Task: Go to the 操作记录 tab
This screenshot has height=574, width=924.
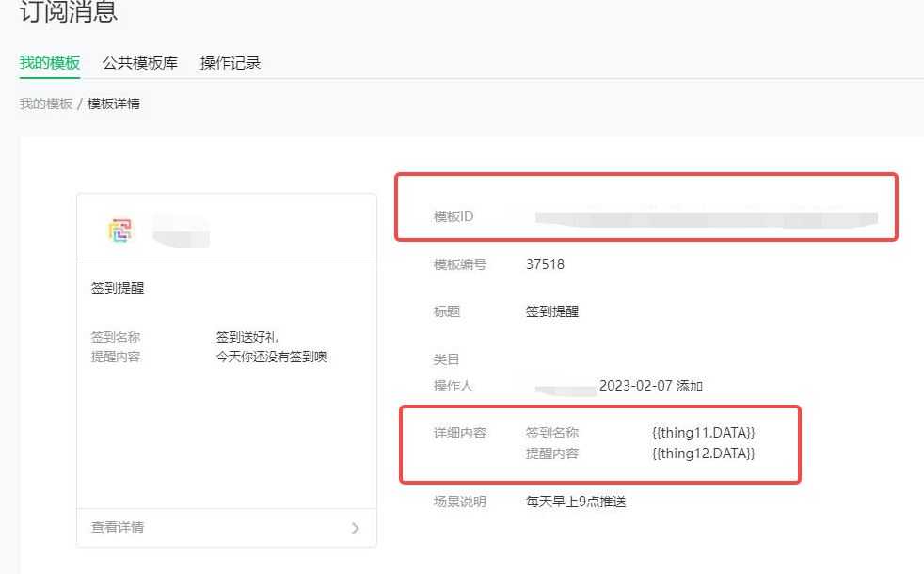Action: click(x=231, y=63)
